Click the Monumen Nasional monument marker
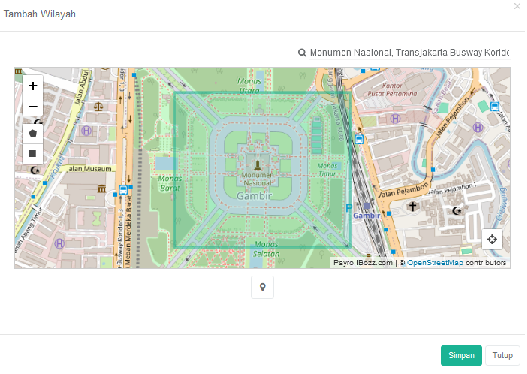This screenshot has height=374, width=527. 257,165
